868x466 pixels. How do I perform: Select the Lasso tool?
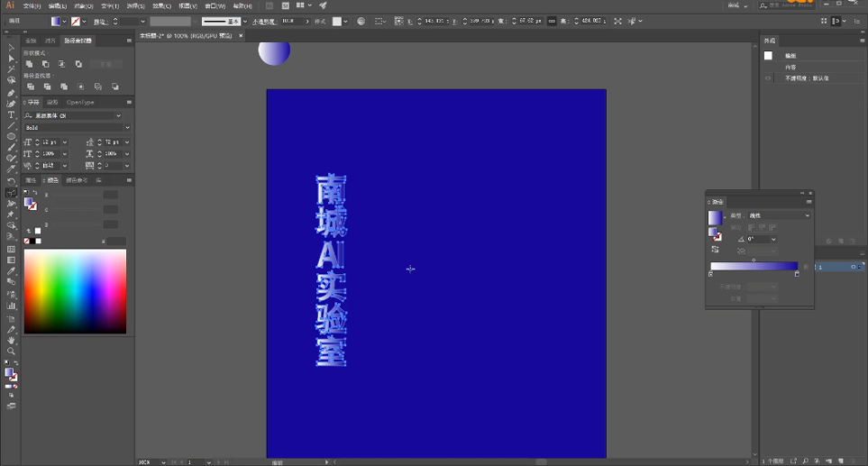[x=11, y=80]
